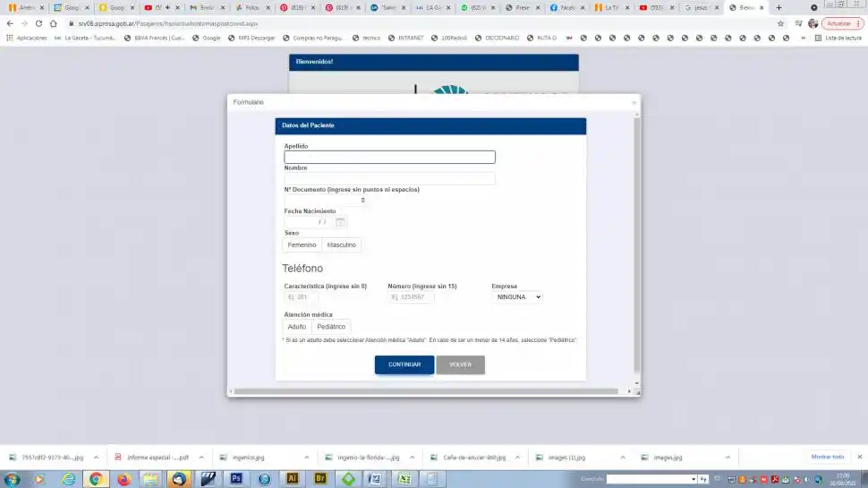Viewport: 868px width, 488px height.
Task: Click the browser back arrow
Action: point(10,23)
